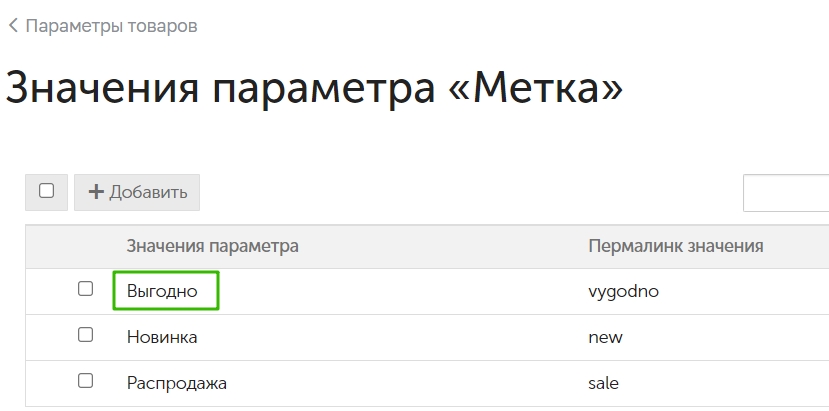Open the Параметры товаров breadcrumb link
This screenshot has width=829, height=411.
click(x=112, y=25)
